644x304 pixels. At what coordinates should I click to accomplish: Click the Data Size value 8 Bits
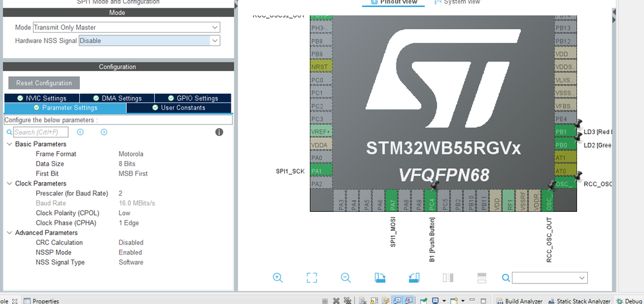127,164
